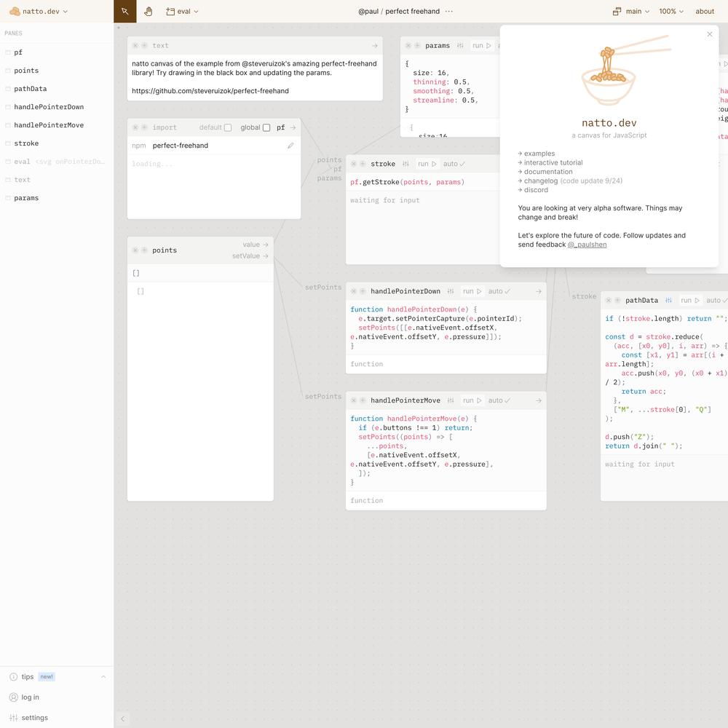Open the examples link in about popup
Viewport: 728px width, 728px height.
tap(539, 154)
